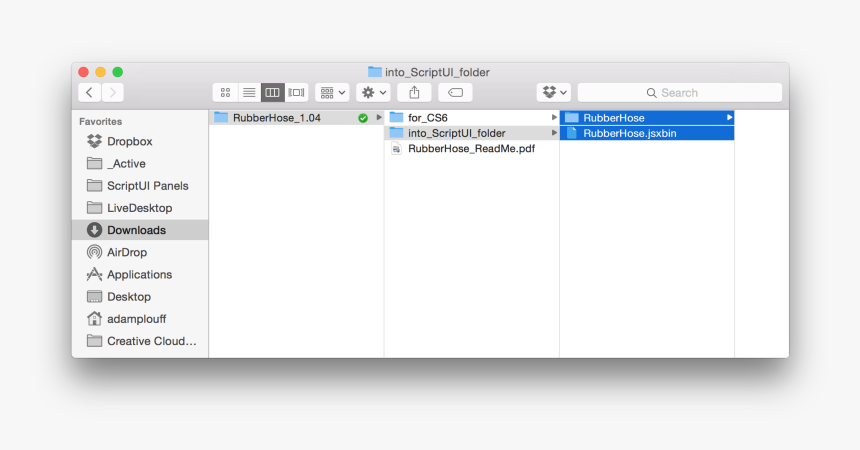Select the RubberHose_1.04 folder
Viewport: 860px width, 450px height.
296,118
